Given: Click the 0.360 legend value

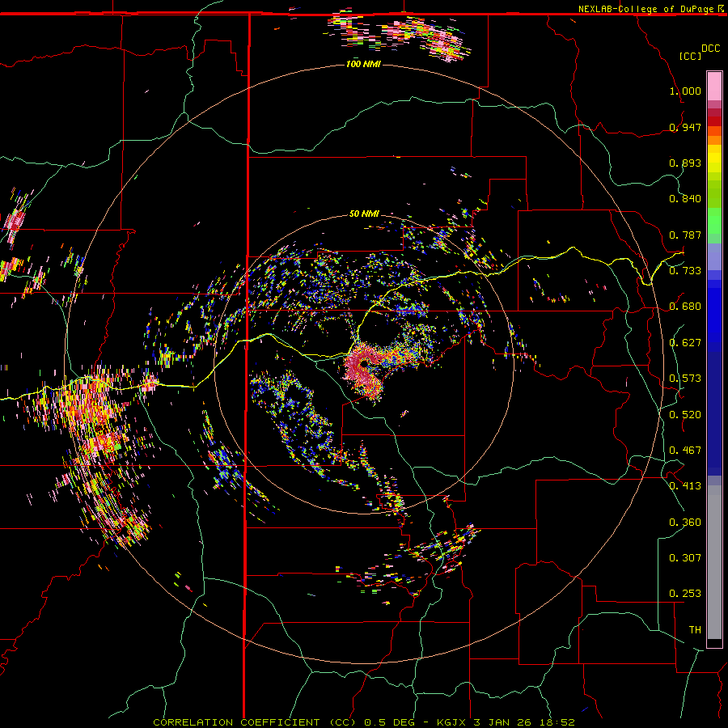Looking at the screenshot, I should click(685, 523).
